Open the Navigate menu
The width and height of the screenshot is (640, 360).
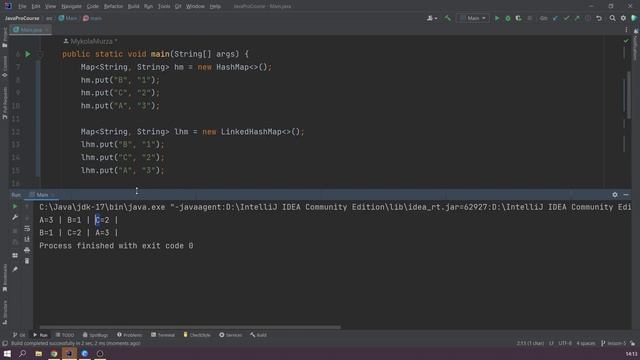pyautogui.click(x=71, y=7)
